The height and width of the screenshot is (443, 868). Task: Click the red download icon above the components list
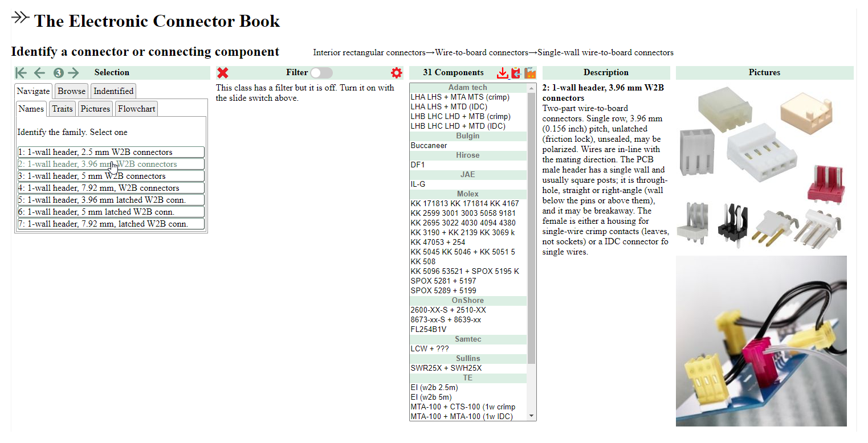502,73
